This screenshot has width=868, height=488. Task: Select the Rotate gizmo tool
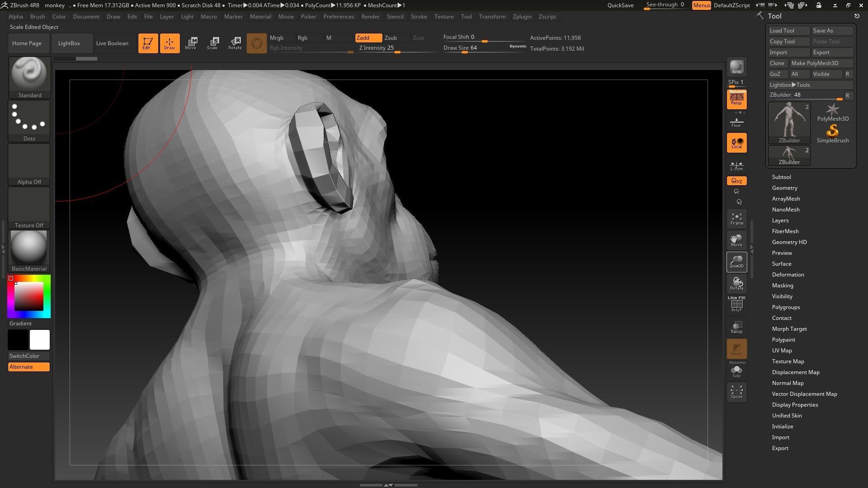tap(235, 43)
